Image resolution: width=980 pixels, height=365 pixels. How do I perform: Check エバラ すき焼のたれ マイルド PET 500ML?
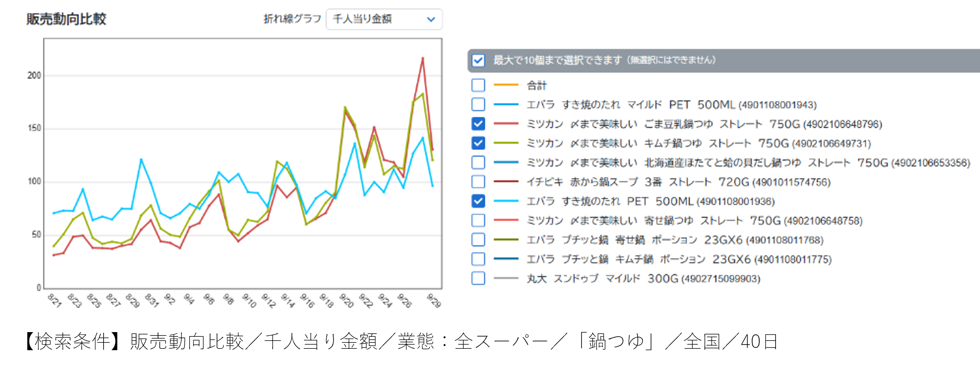478,105
